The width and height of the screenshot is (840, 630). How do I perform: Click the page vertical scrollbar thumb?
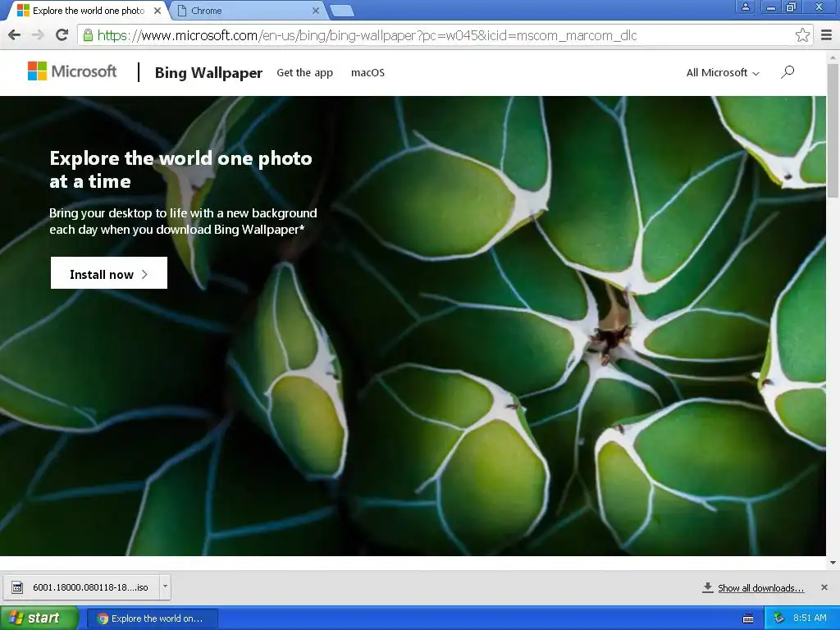pos(833,130)
